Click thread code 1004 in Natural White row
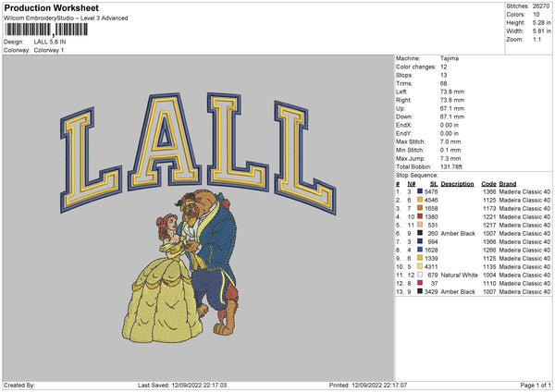555x392 pixels. tap(489, 275)
